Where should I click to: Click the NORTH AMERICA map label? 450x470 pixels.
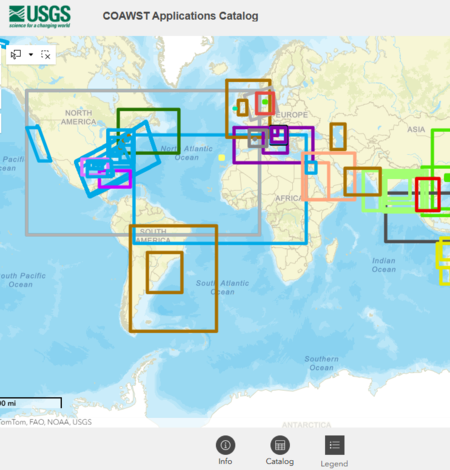[79, 117]
